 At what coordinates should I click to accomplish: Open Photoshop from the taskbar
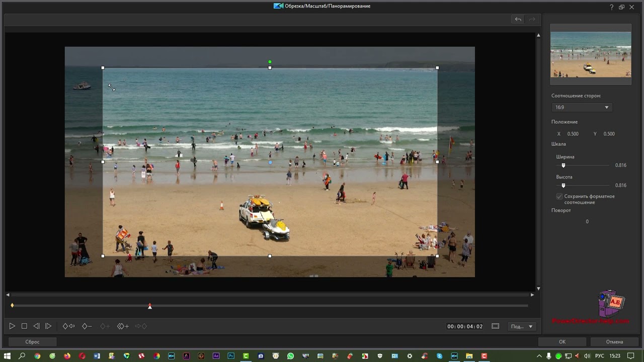click(x=231, y=356)
